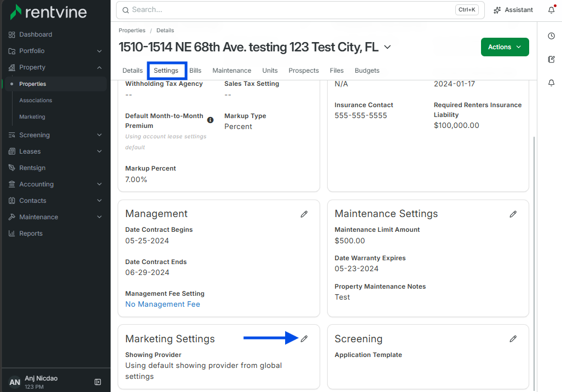Collapse the Property menu chevron
The height and width of the screenshot is (392, 562).
99,67
